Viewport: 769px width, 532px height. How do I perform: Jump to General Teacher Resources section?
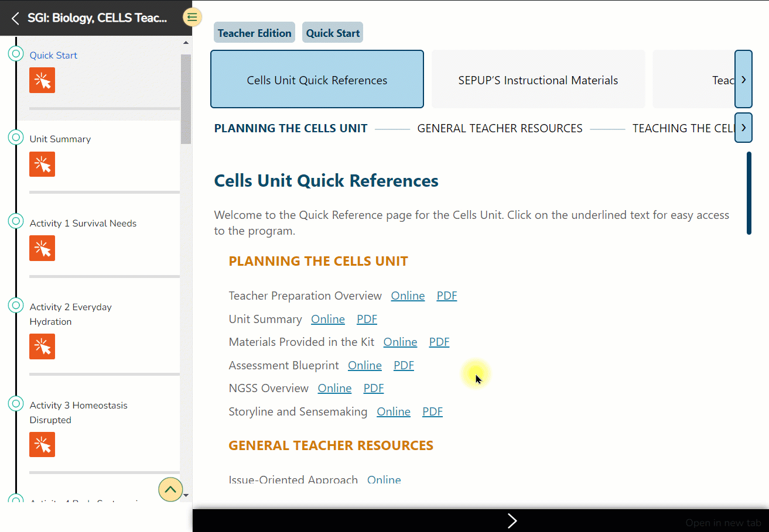coord(500,128)
